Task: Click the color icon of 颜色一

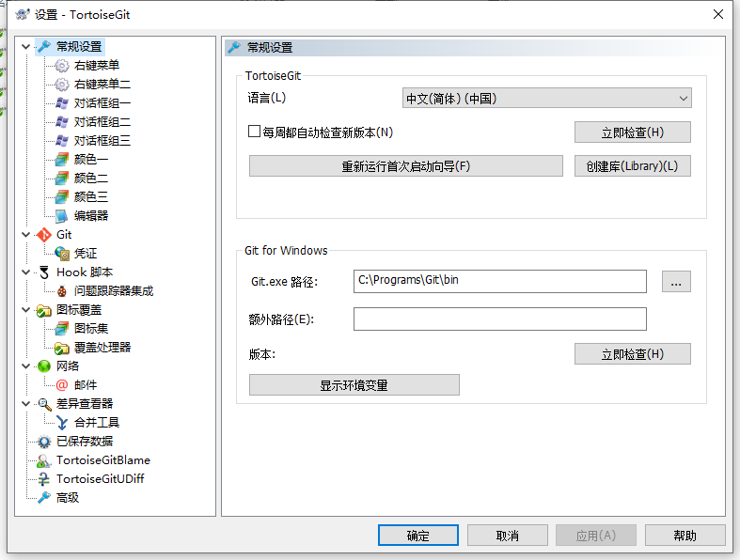Action: point(62,160)
